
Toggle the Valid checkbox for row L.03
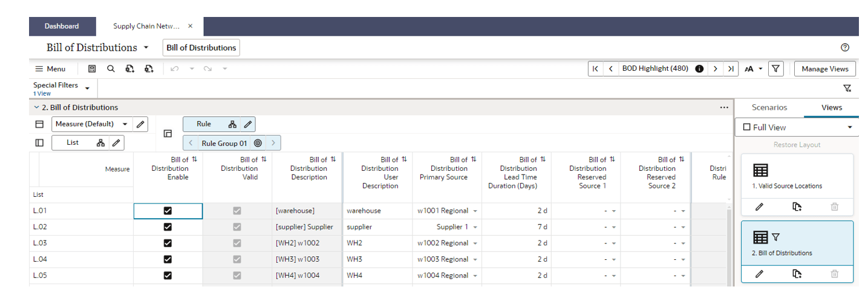tap(237, 243)
